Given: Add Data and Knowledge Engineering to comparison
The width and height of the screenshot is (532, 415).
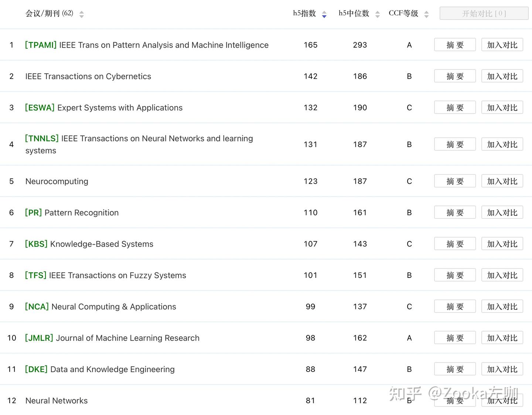Looking at the screenshot, I should point(502,369).
